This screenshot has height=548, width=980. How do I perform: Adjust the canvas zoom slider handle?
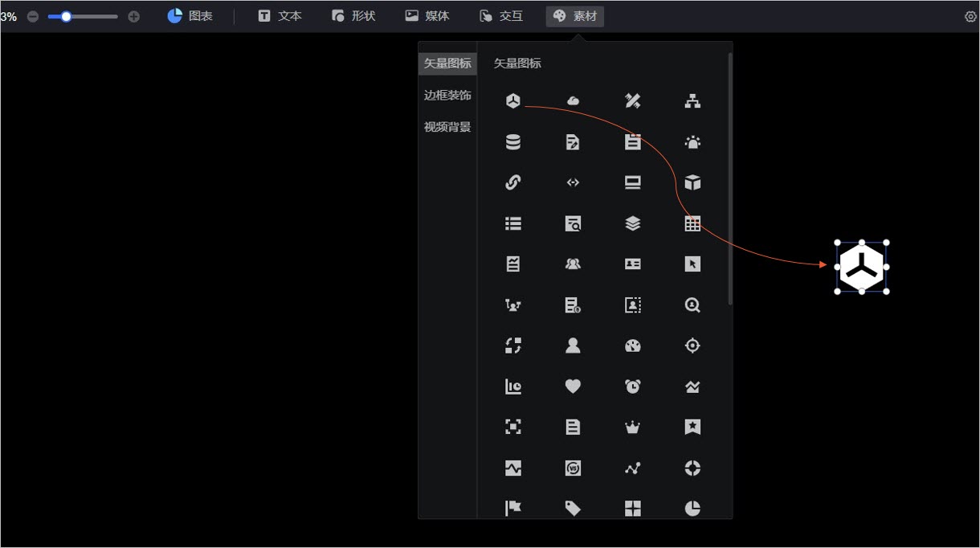tap(67, 16)
